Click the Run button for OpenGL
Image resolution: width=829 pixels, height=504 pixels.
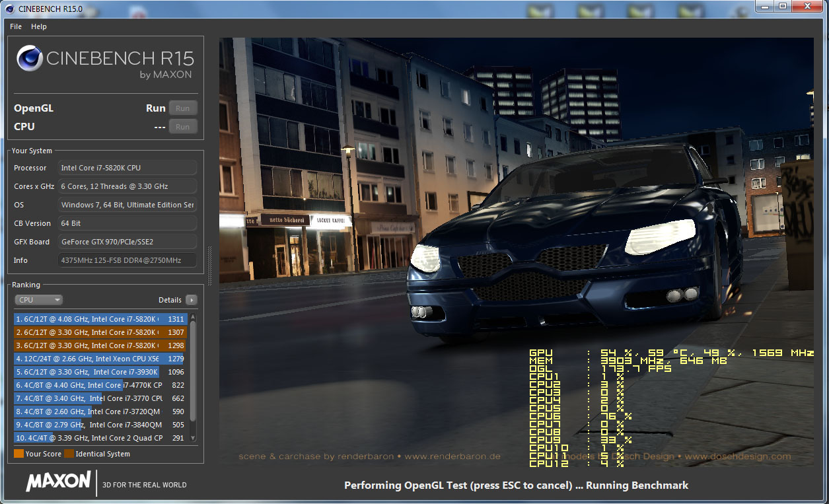pyautogui.click(x=183, y=108)
